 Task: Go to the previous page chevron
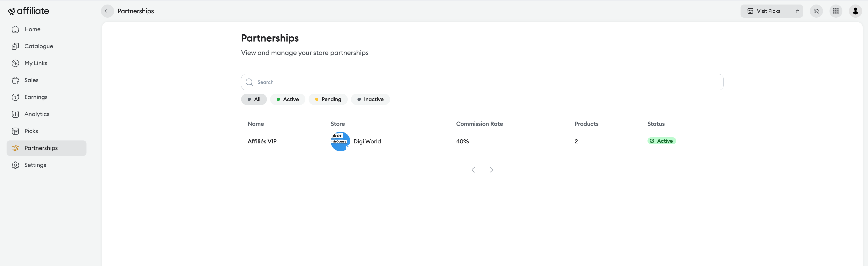click(x=473, y=170)
